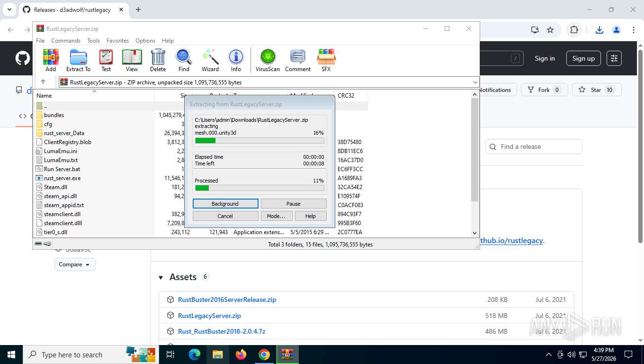Open the Options menu
This screenshot has height=364, width=644.
point(145,41)
